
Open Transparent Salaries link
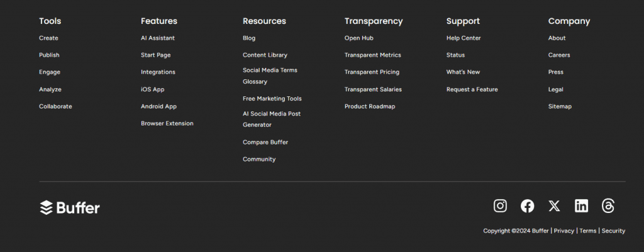click(x=373, y=89)
